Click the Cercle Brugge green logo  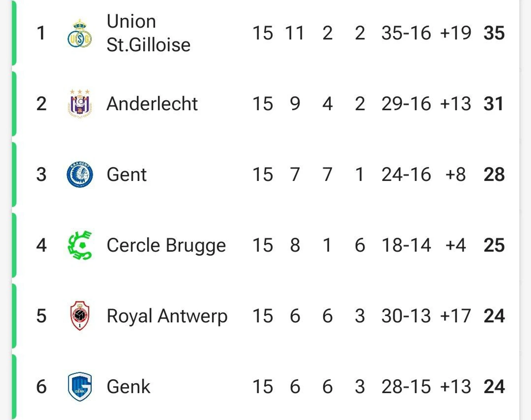(x=80, y=245)
